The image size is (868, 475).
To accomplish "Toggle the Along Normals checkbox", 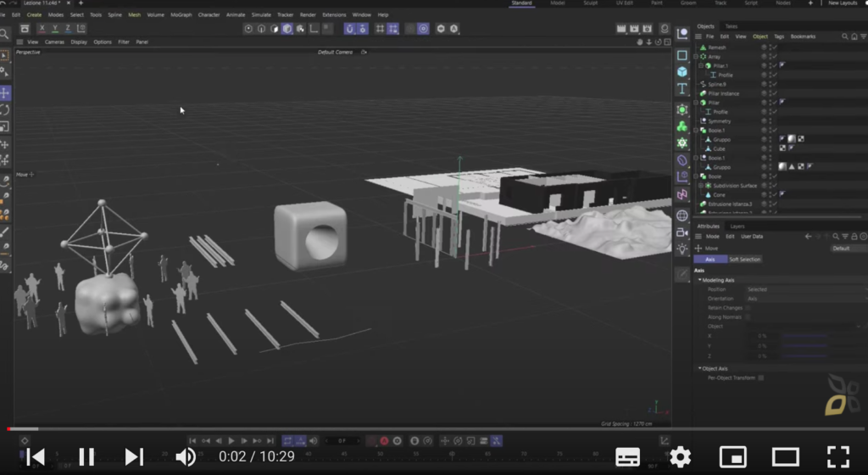I will click(x=748, y=317).
